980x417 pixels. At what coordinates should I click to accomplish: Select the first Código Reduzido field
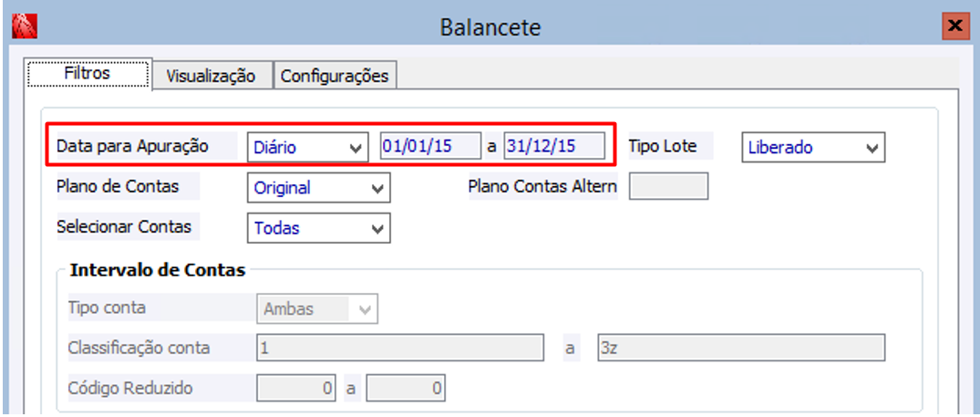point(296,389)
